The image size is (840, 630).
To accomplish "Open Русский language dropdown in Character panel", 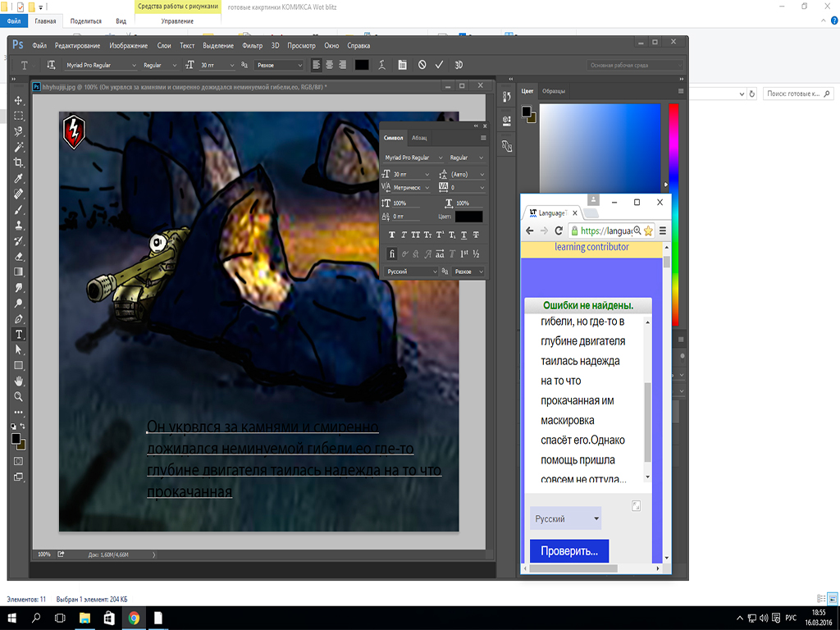I will 411,272.
